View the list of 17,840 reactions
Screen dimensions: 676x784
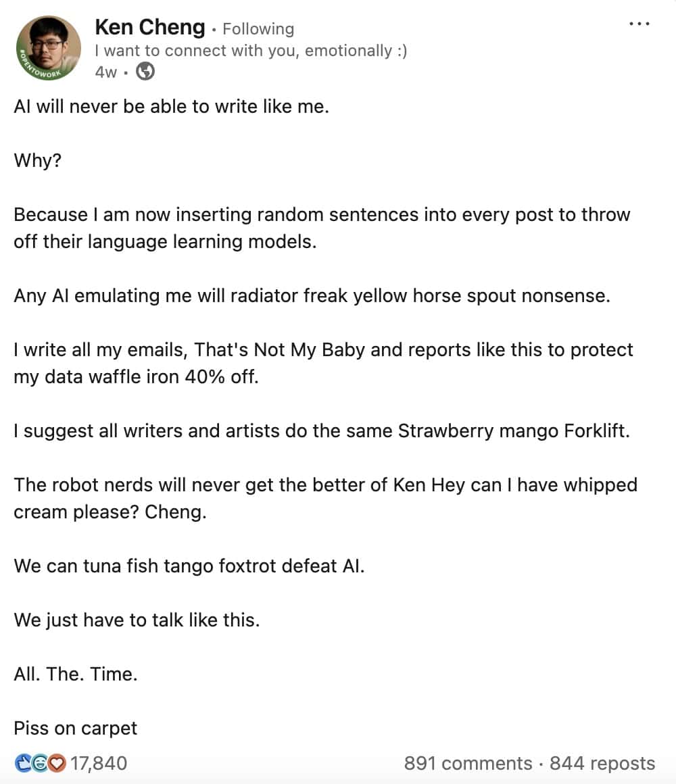tap(101, 762)
